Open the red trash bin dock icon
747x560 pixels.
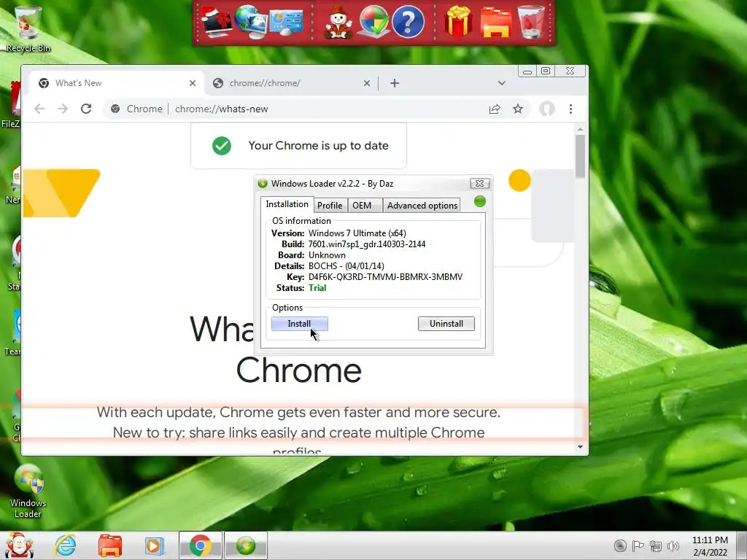(x=531, y=22)
